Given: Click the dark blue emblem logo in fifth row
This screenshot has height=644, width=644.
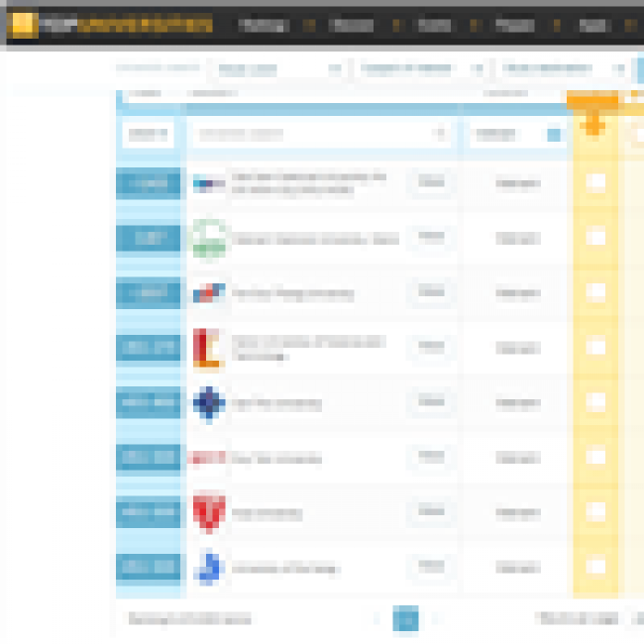Looking at the screenshot, I should point(209,403).
